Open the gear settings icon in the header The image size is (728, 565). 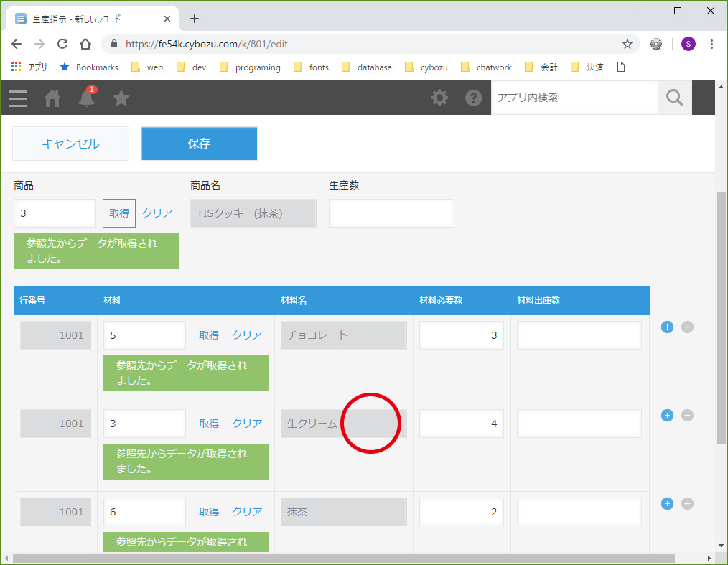tap(439, 98)
